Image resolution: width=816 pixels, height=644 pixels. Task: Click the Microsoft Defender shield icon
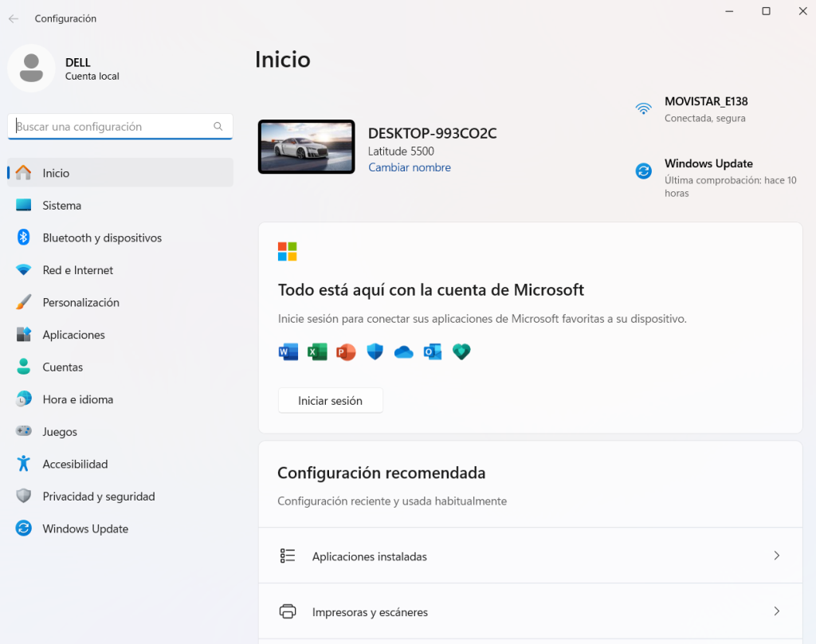click(375, 352)
